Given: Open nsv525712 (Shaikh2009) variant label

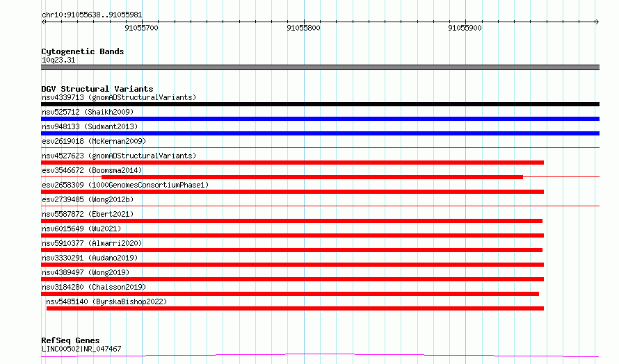Looking at the screenshot, I should click(x=88, y=112).
